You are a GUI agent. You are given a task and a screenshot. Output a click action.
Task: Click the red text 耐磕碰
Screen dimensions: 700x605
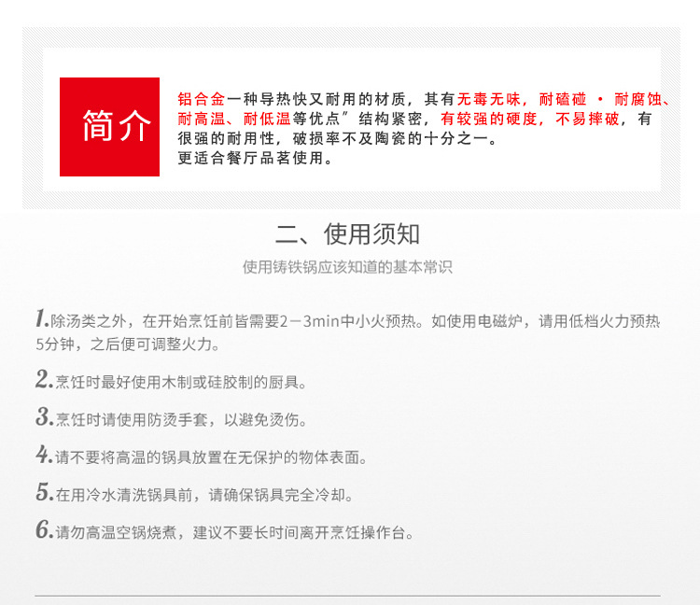[x=563, y=99]
